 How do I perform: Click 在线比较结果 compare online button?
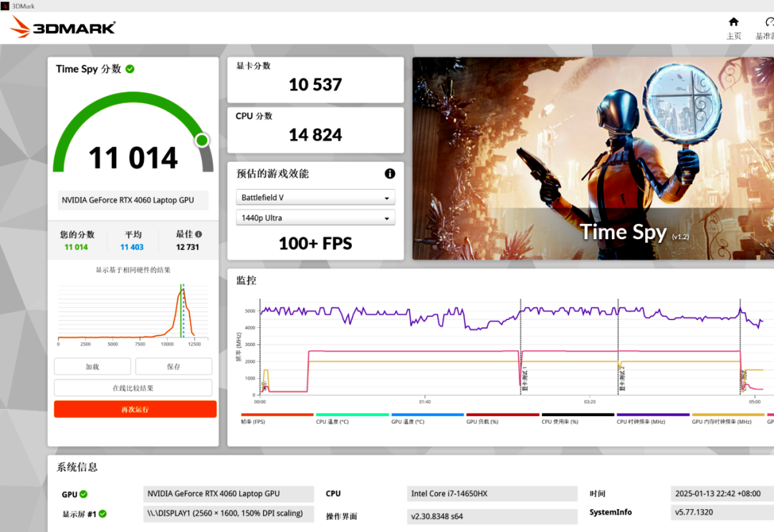coord(133,387)
